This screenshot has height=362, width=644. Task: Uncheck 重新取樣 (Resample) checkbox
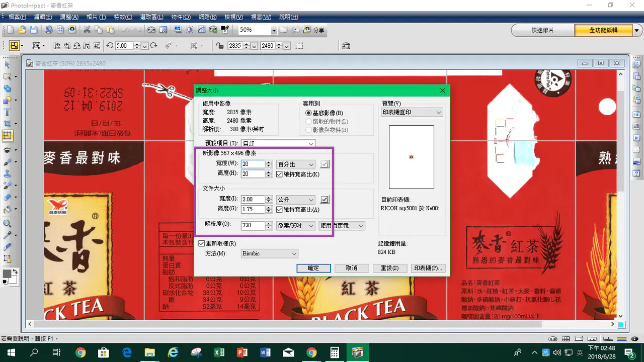click(x=202, y=243)
